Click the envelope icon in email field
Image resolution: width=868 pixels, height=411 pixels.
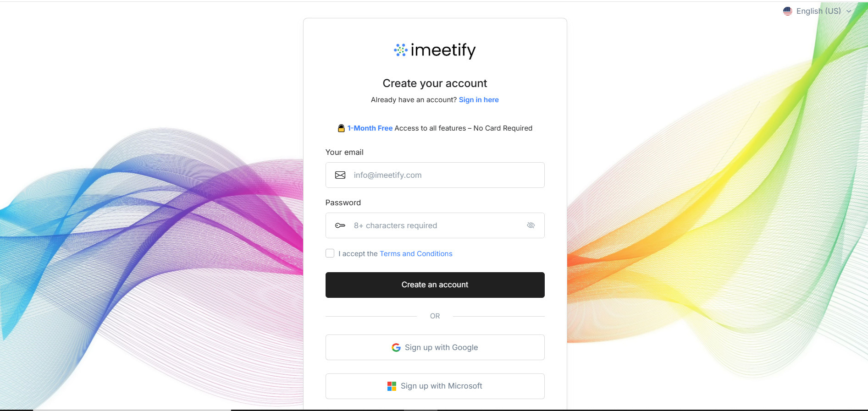(340, 175)
